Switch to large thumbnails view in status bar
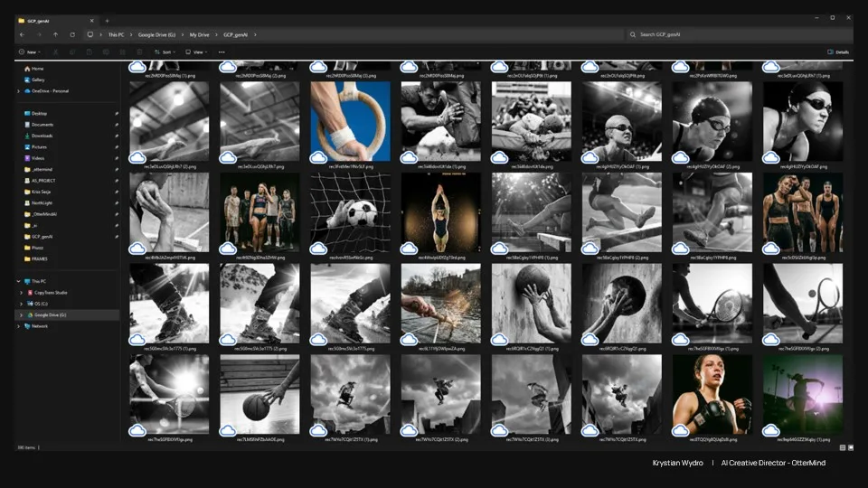The height and width of the screenshot is (488, 868). 851,447
